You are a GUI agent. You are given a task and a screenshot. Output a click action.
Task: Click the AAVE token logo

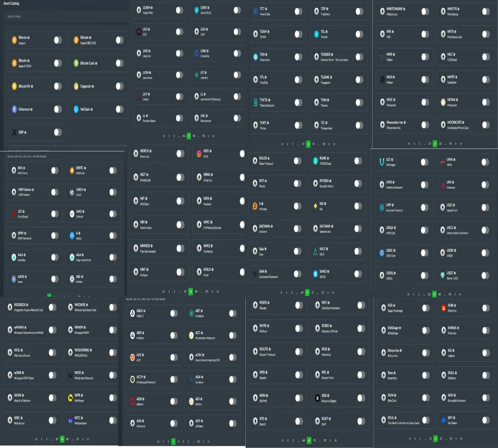14,279
